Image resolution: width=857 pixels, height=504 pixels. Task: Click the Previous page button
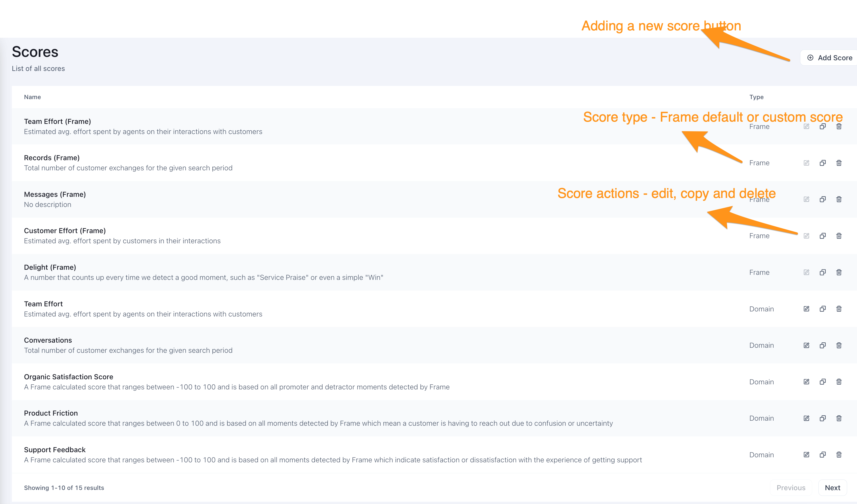791,488
